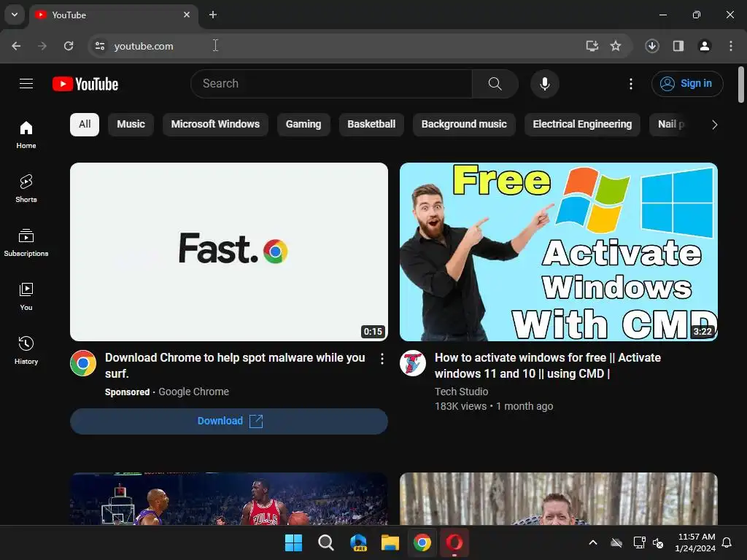
Task: Open the Tech Studio channel link
Action: click(x=461, y=392)
